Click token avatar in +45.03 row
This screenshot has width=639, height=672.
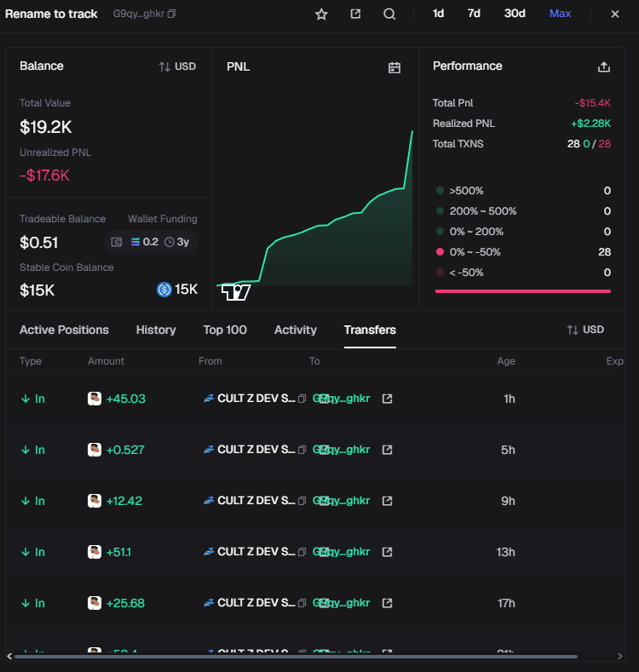click(95, 399)
